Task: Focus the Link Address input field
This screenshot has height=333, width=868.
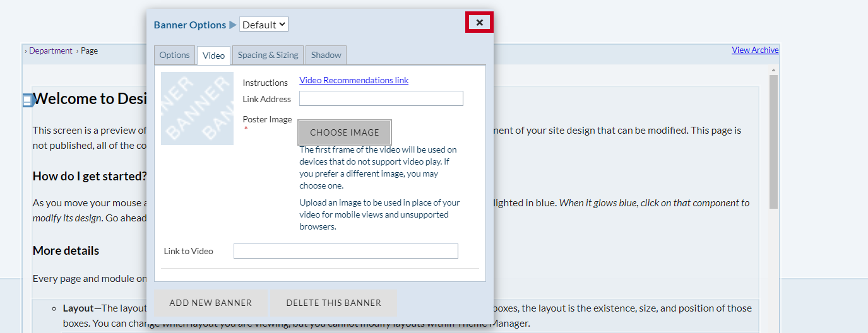Action: 381,98
